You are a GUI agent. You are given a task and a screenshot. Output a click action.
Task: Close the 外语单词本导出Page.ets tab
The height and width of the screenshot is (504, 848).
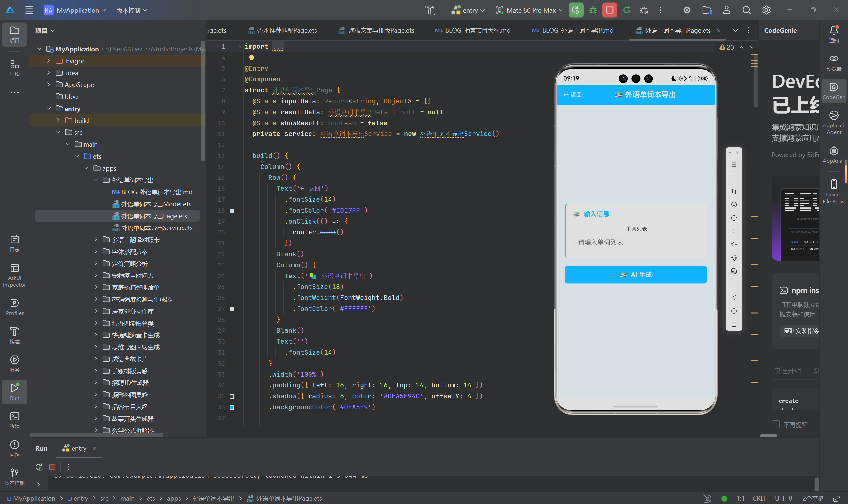coord(718,30)
